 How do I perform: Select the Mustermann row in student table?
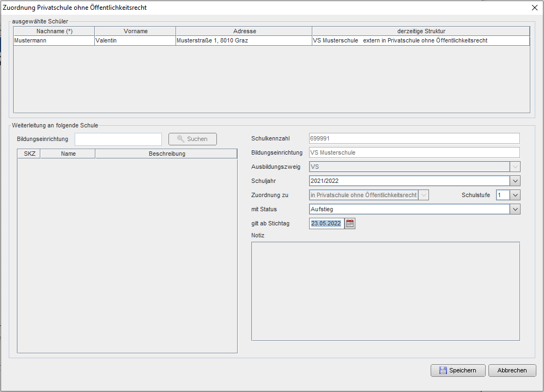53,41
